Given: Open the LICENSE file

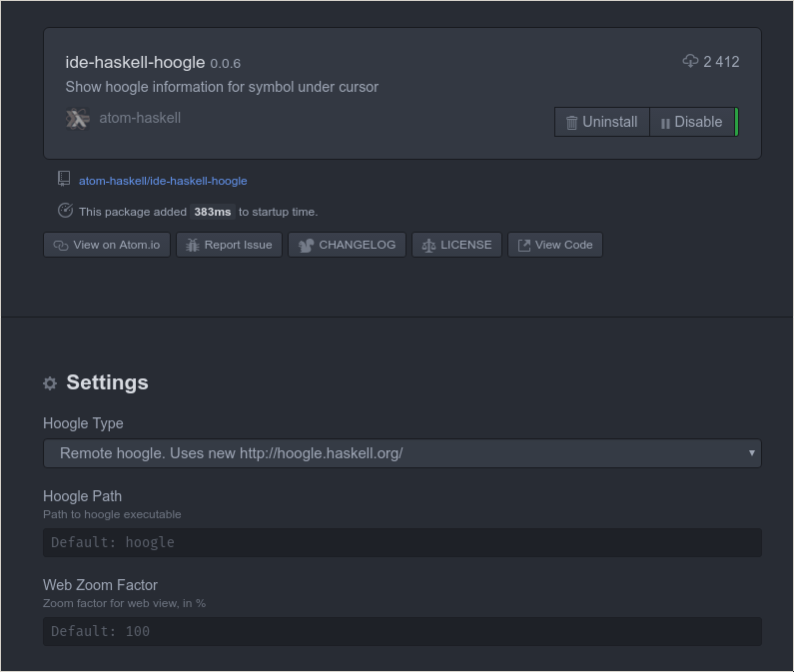Looking at the screenshot, I should tap(456, 245).
